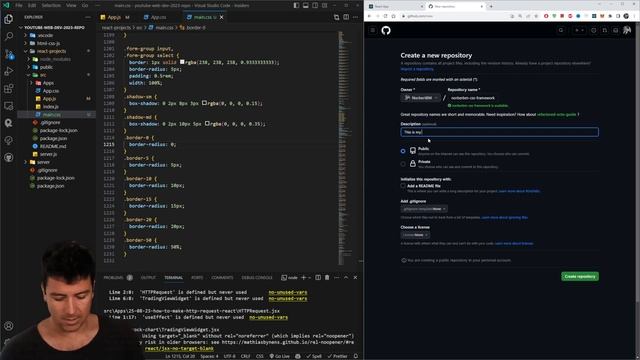Viewport: 640px width, 360px height.
Task: Open a new browser tab with plus button
Action: [x=491, y=6]
